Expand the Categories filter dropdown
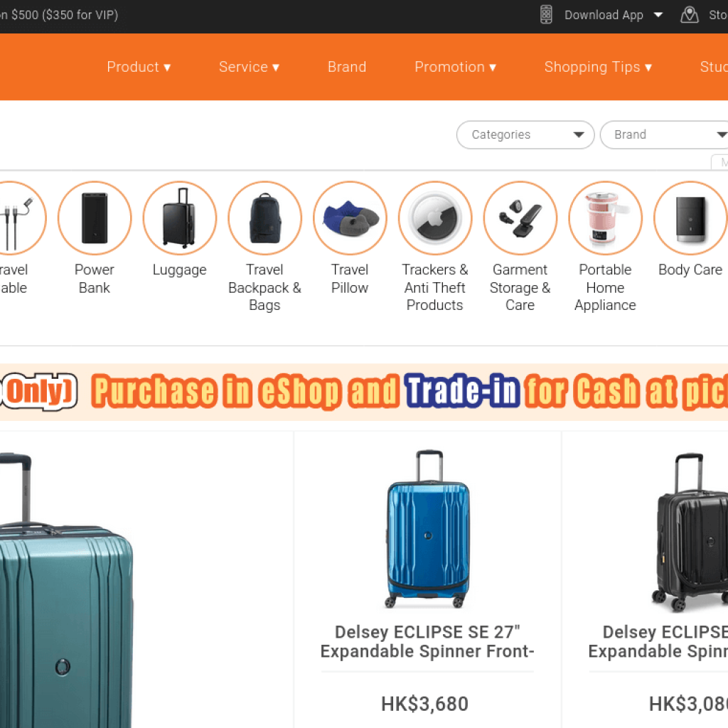The image size is (728, 728). click(525, 134)
